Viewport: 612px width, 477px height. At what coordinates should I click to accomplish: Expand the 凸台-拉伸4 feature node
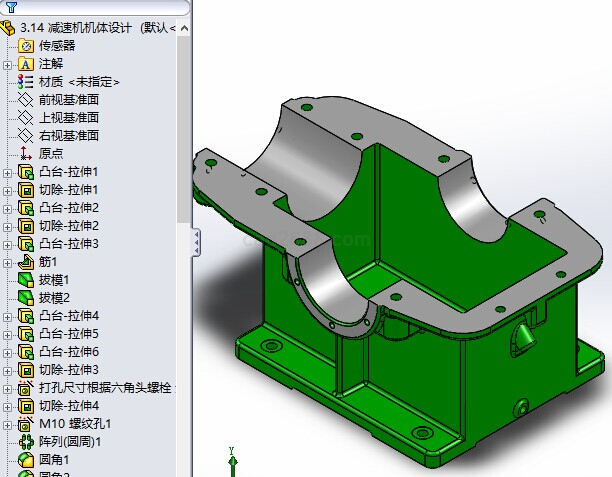pyautogui.click(x=8, y=316)
